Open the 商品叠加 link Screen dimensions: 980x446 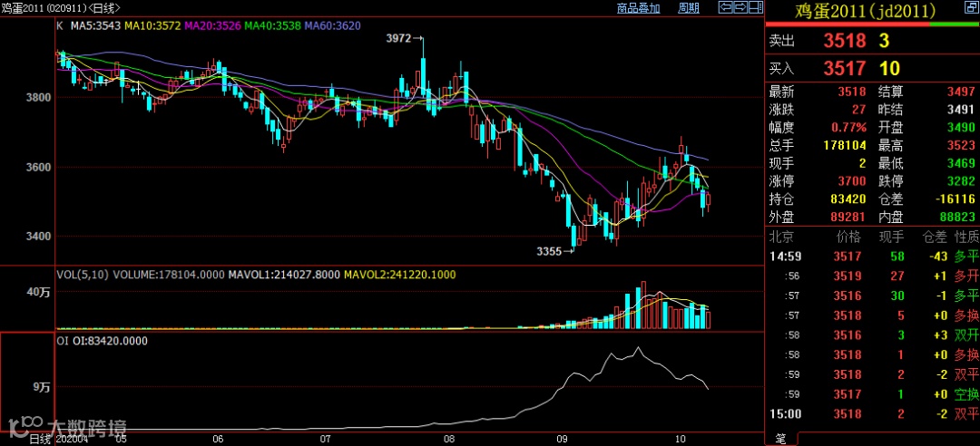[638, 8]
